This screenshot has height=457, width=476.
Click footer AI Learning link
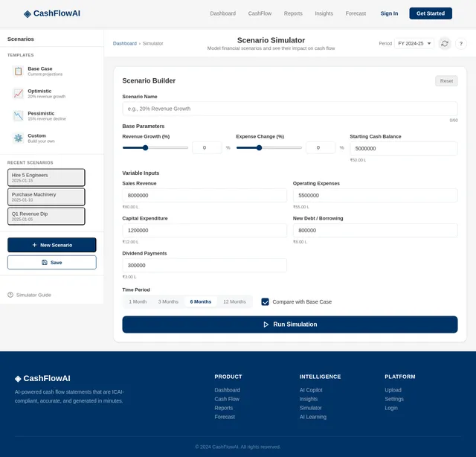point(313,417)
